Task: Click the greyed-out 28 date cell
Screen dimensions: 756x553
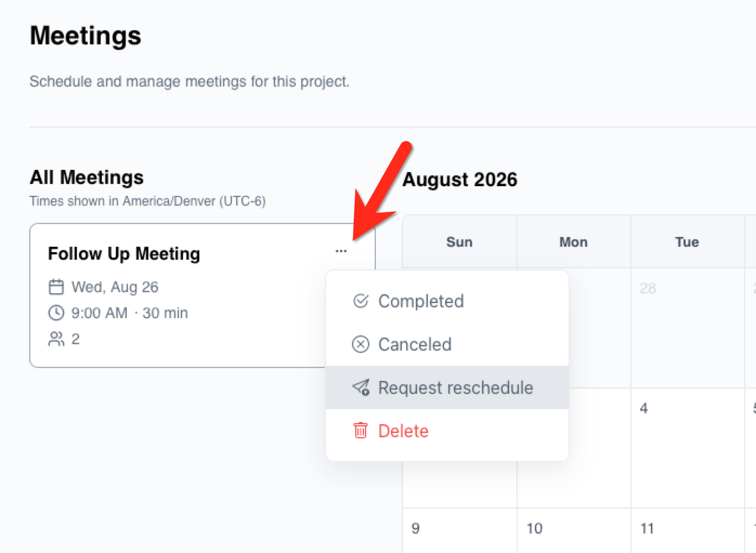Action: coord(688,328)
